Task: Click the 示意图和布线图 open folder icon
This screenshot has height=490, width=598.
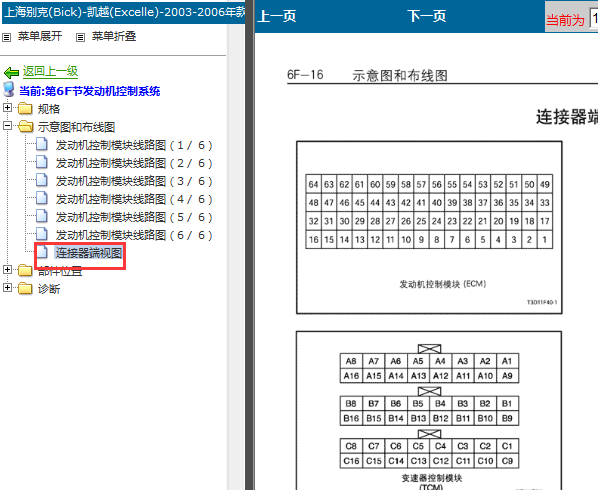Action: (26, 126)
